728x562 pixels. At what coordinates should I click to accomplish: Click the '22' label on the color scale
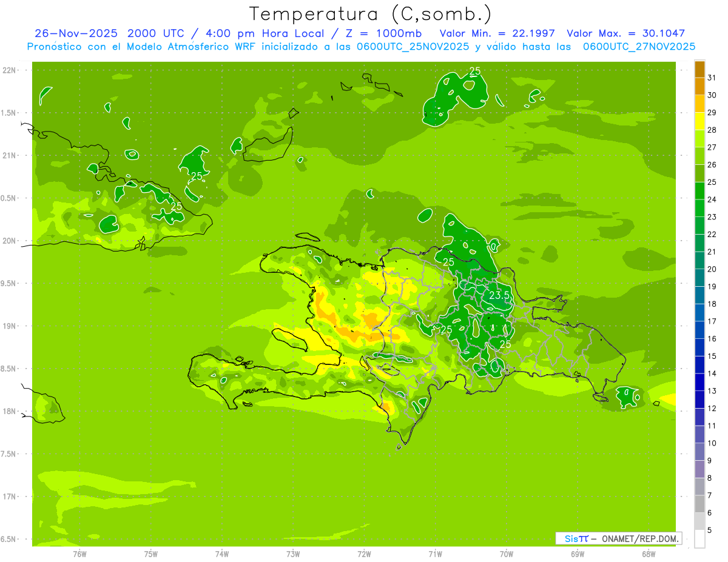[712, 235]
